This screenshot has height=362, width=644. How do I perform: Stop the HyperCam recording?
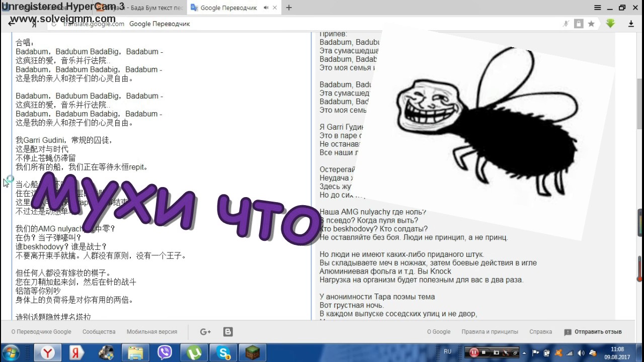[x=484, y=352]
